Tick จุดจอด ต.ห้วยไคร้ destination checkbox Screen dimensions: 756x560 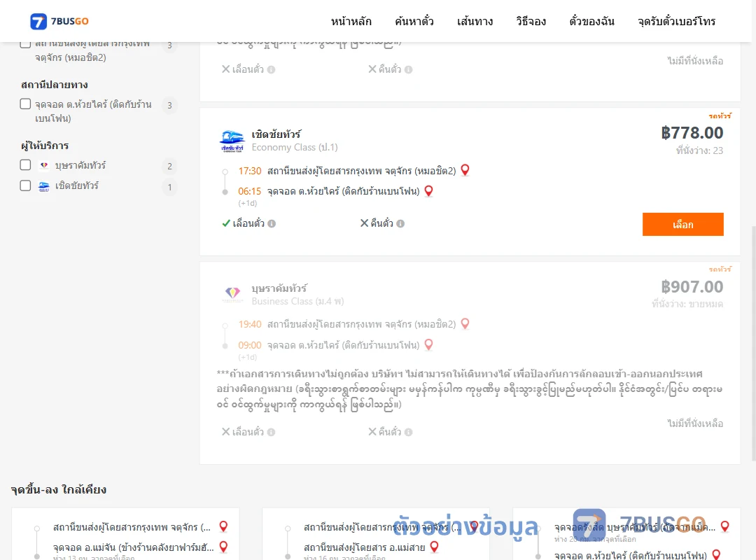tap(26, 104)
